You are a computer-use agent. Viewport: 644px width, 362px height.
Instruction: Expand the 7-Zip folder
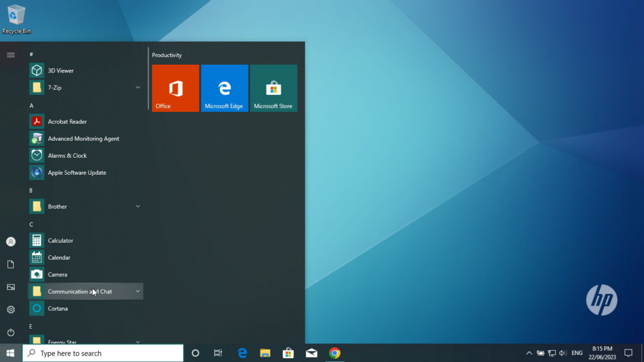tap(86, 87)
